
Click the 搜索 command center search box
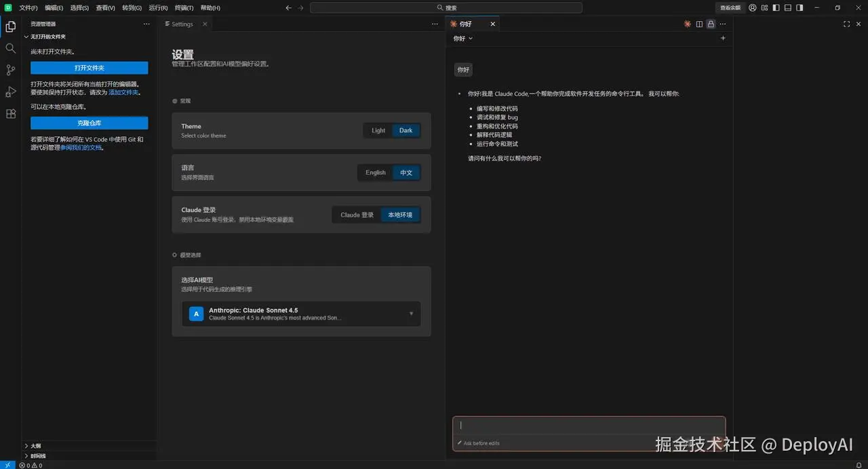[x=446, y=7]
